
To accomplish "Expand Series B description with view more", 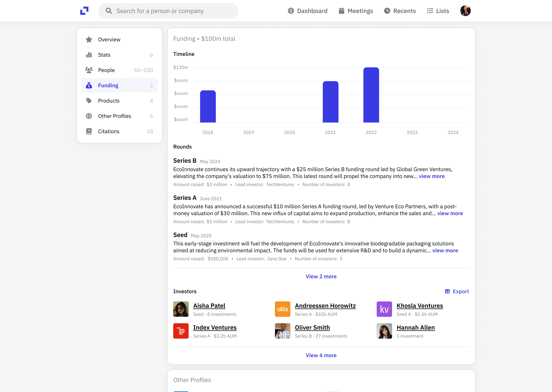I will point(432,176).
